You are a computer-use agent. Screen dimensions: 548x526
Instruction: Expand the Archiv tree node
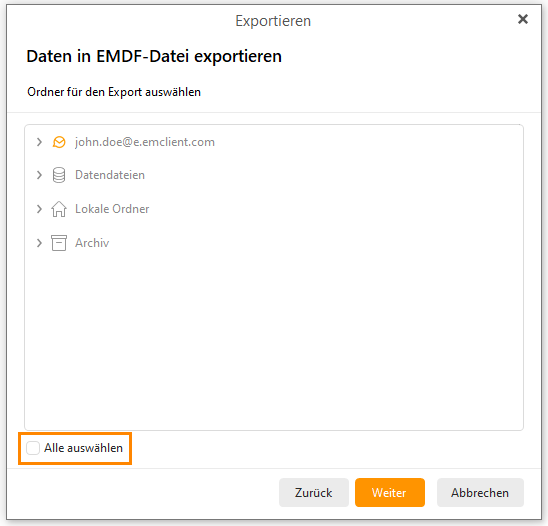[39, 243]
